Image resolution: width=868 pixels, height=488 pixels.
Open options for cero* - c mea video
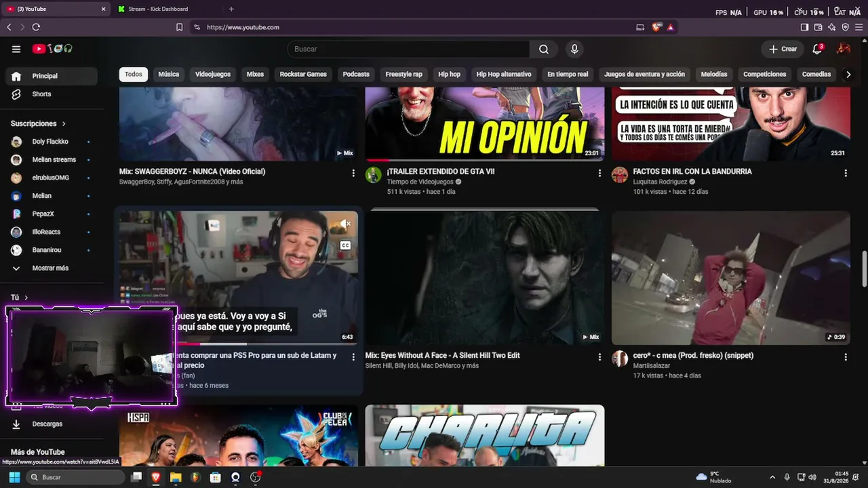pyautogui.click(x=846, y=357)
